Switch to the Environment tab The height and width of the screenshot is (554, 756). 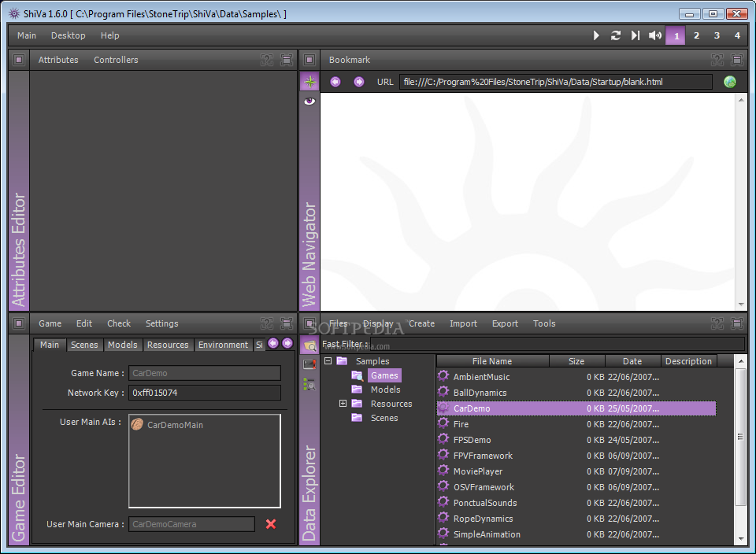tap(223, 345)
